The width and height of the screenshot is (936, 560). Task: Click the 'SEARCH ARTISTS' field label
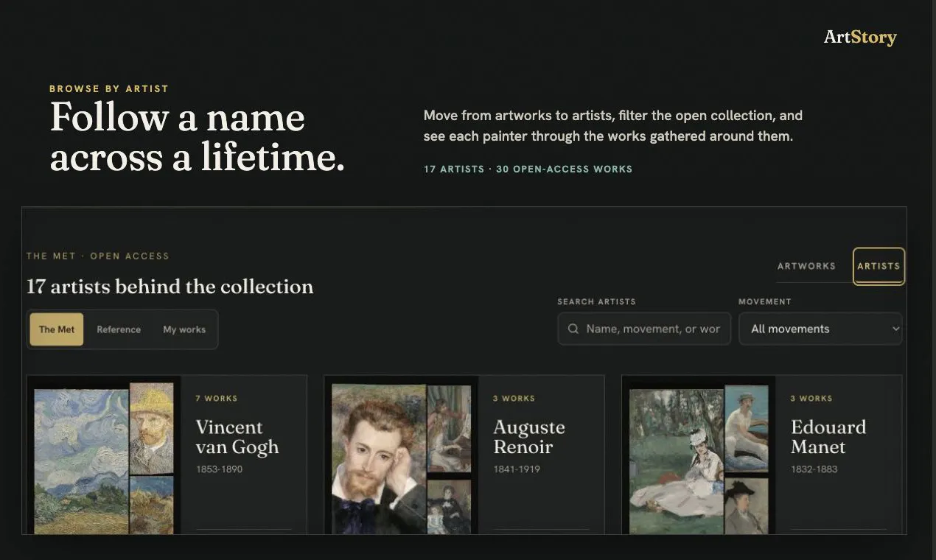pos(596,302)
